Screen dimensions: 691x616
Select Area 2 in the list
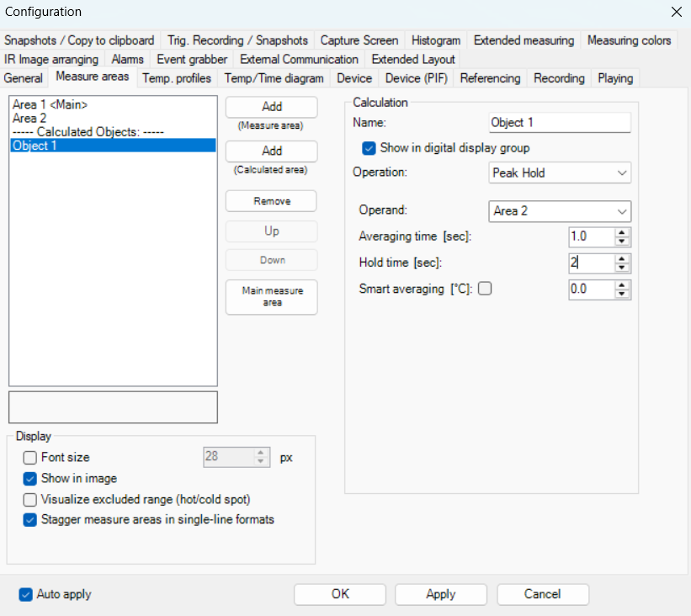tap(113, 118)
